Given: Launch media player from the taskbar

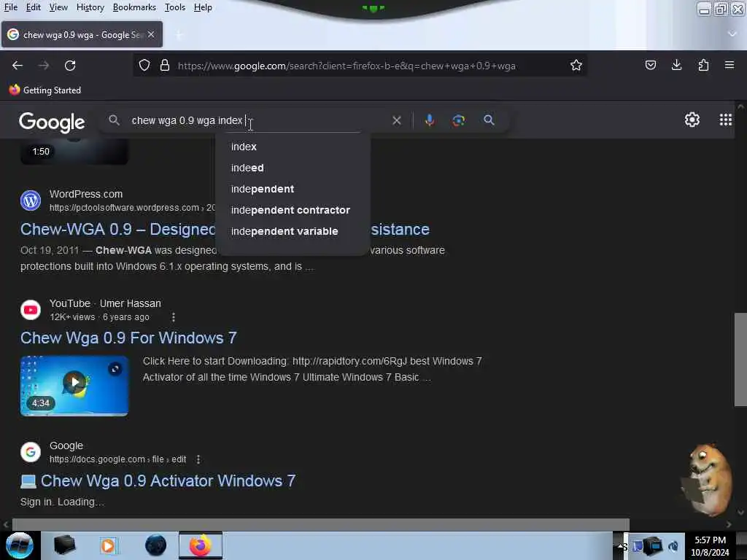Looking at the screenshot, I should (108, 545).
